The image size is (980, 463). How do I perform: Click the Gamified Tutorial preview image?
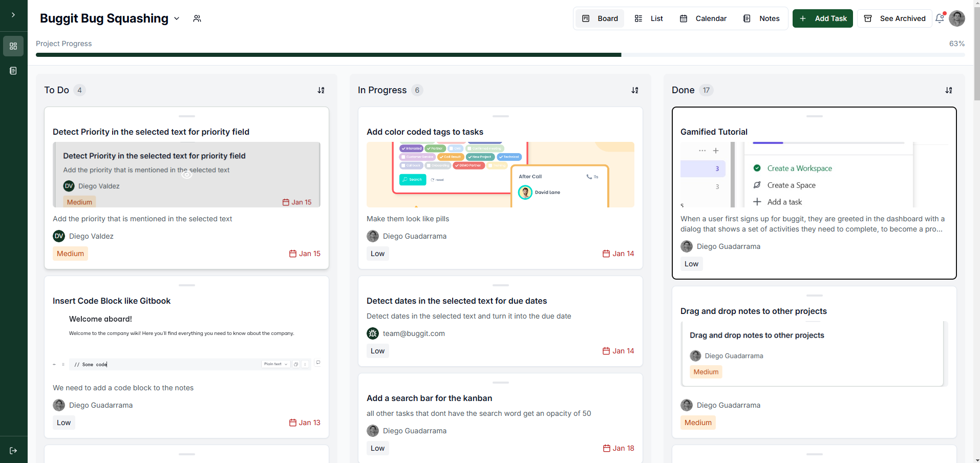pyautogui.click(x=814, y=175)
